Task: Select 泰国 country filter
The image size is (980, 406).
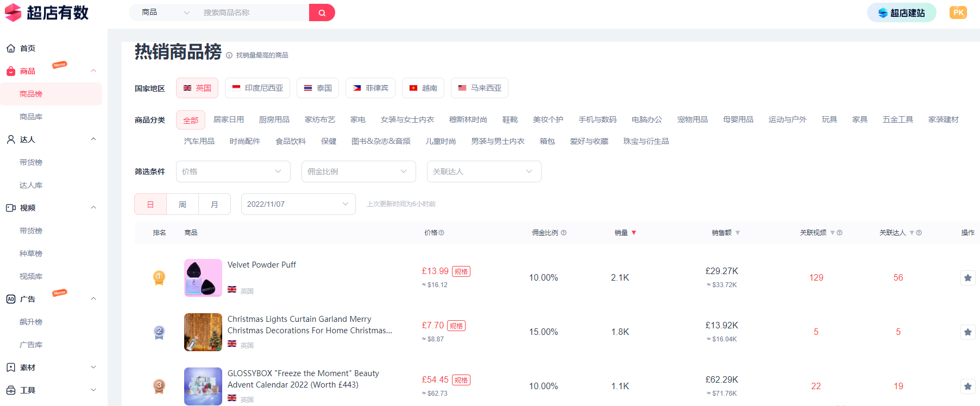Action: (x=318, y=88)
